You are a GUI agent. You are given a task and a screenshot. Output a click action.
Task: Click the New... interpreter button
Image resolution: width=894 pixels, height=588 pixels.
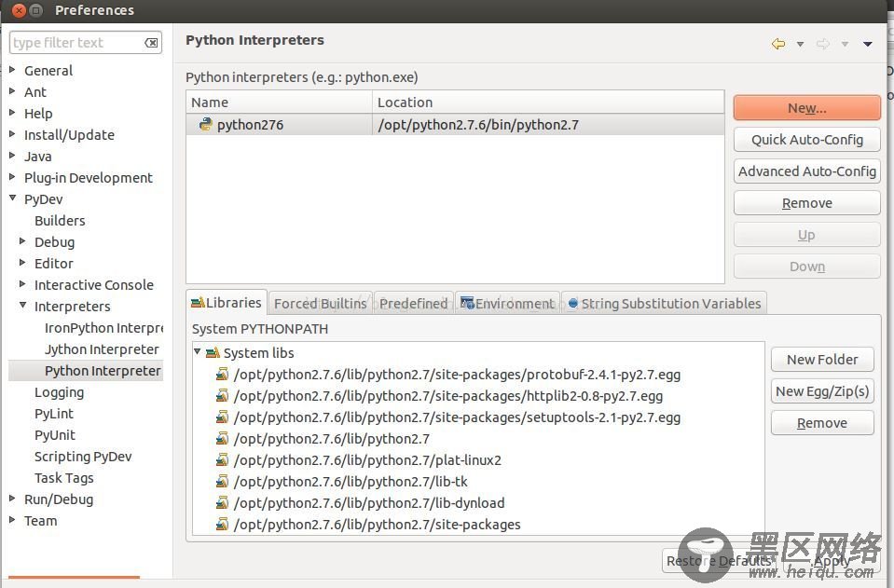[x=806, y=108]
